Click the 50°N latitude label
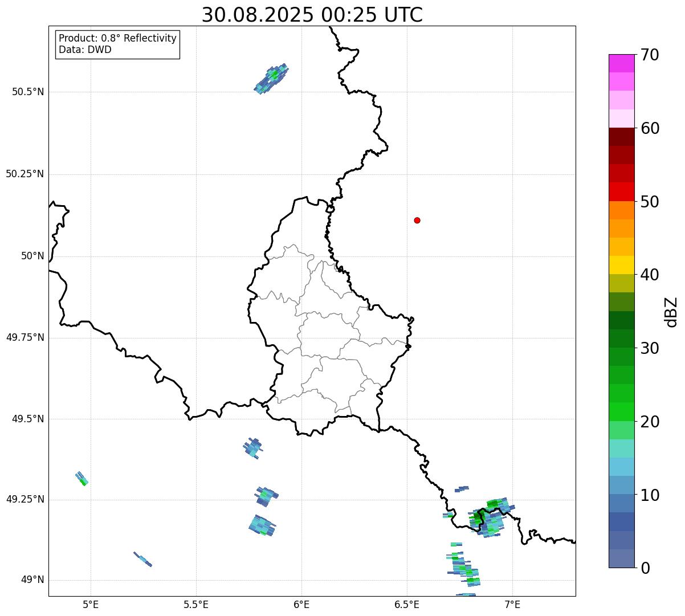 [x=32, y=256]
